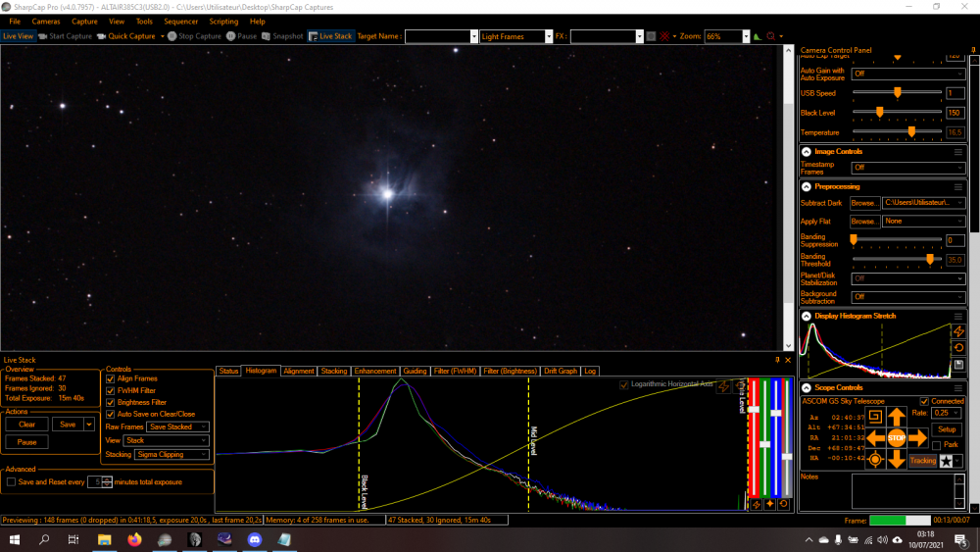This screenshot has height=552, width=980.
Task: Open the Apply Flat None dropdown
Action: (x=923, y=222)
